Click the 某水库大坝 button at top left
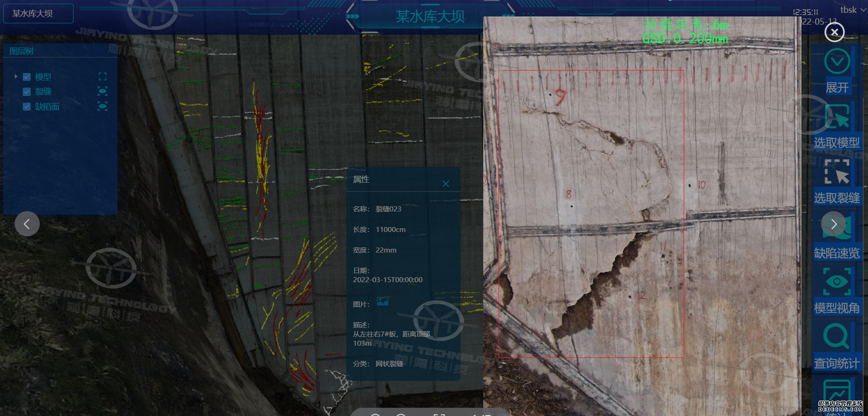 [38, 14]
